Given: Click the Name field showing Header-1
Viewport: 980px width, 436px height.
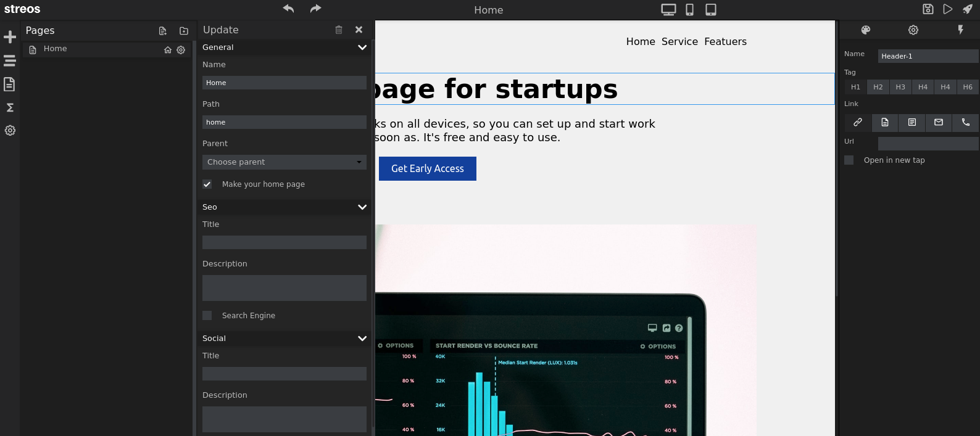Looking at the screenshot, I should pyautogui.click(x=928, y=56).
